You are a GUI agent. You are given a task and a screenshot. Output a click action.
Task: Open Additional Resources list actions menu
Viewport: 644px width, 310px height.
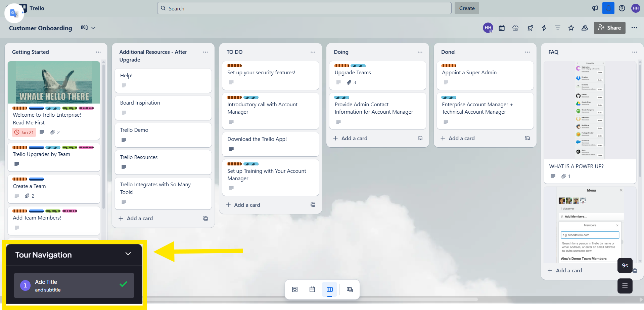(205, 52)
